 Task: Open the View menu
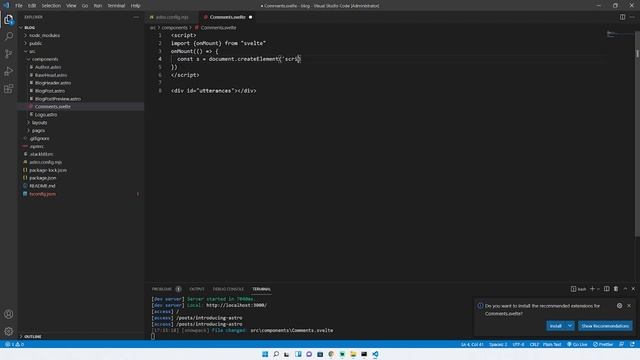(x=71, y=6)
